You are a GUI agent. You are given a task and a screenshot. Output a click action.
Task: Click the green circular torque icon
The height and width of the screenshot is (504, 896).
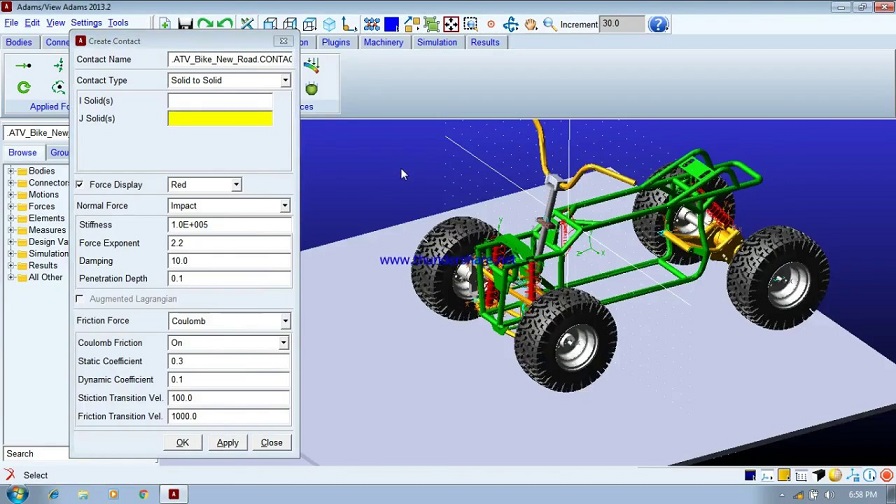[x=23, y=87]
